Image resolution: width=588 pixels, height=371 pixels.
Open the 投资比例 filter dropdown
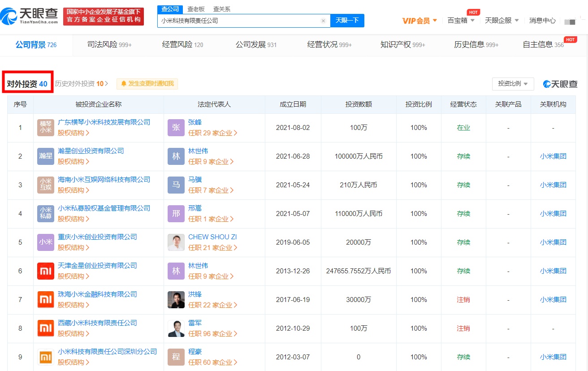pyautogui.click(x=513, y=84)
